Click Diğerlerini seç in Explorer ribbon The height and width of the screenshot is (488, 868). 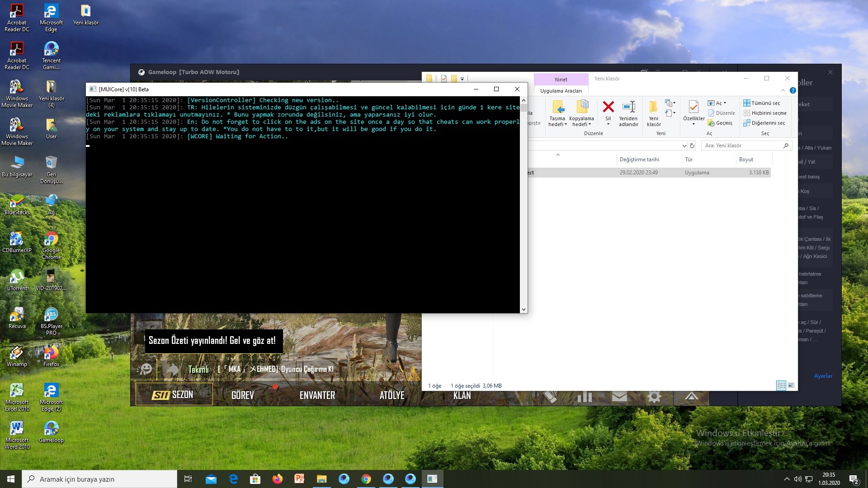(764, 123)
